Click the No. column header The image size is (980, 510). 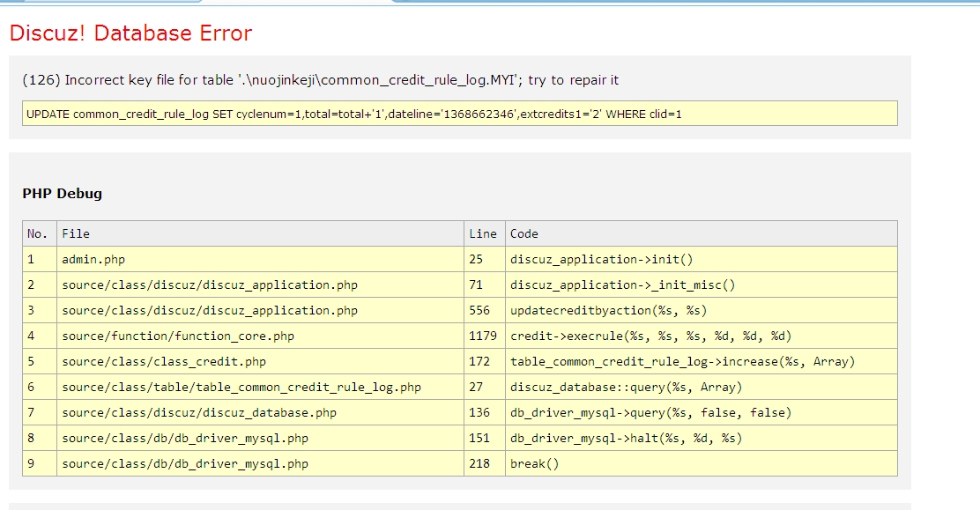(x=38, y=233)
